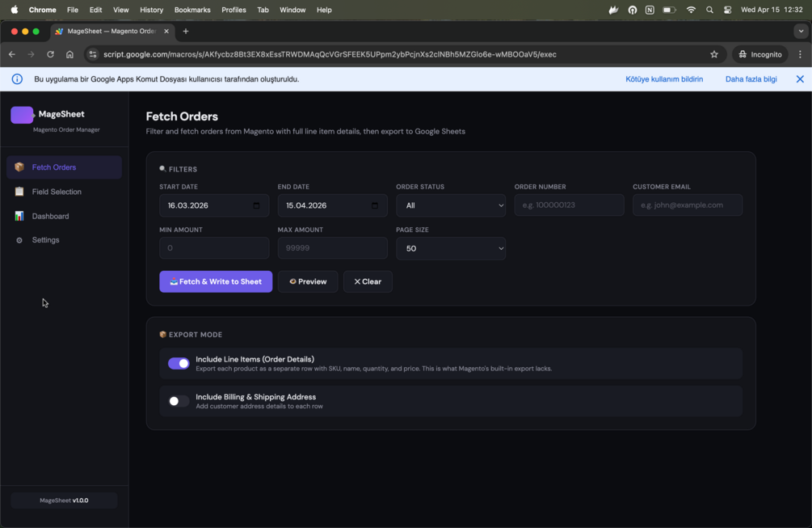This screenshot has width=812, height=528.
Task: Close the MageSheet browser tab
Action: point(166,31)
